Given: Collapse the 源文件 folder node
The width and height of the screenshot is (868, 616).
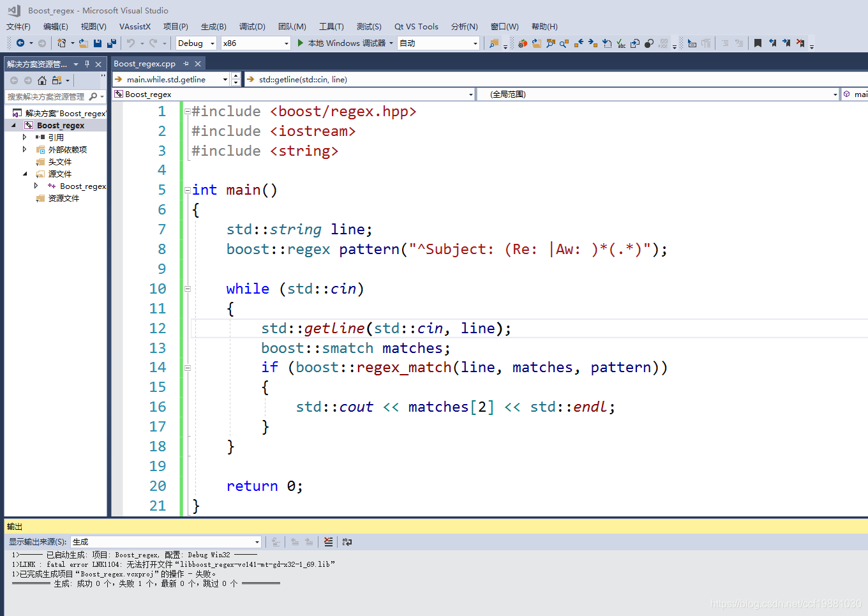Looking at the screenshot, I should click(25, 174).
